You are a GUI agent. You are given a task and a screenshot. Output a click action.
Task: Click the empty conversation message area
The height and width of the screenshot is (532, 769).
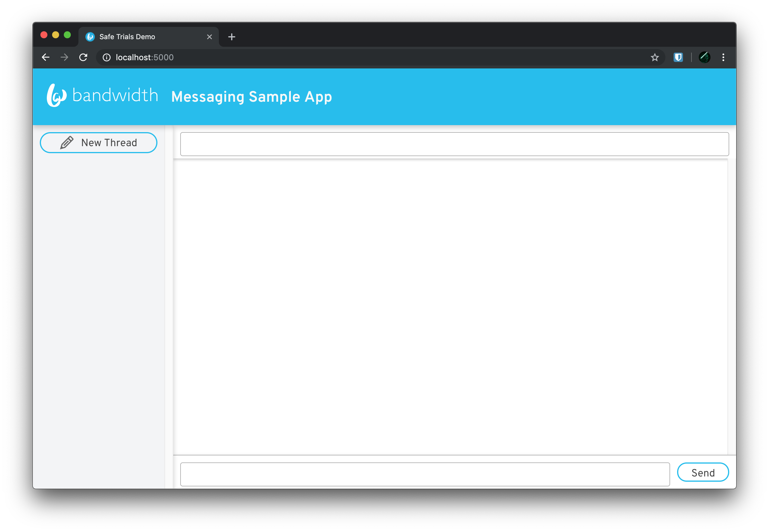coord(450,307)
